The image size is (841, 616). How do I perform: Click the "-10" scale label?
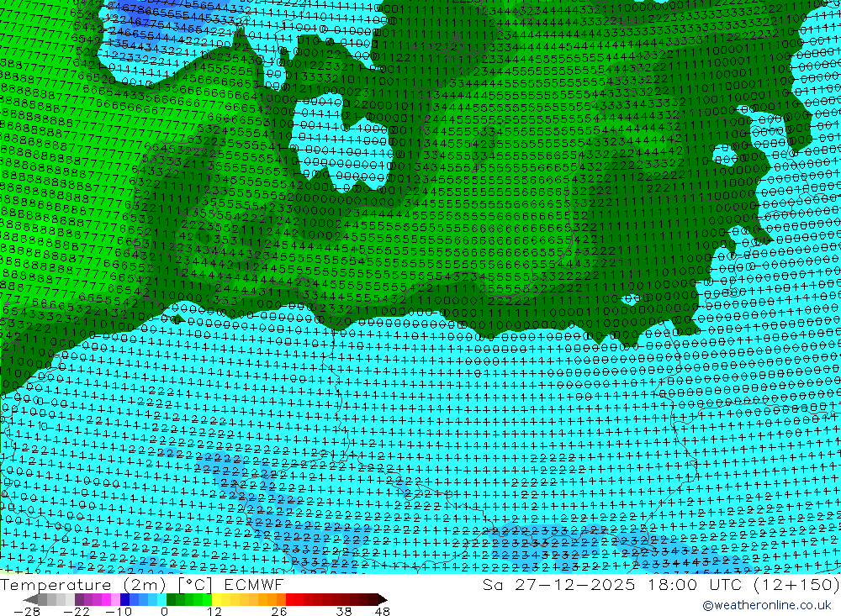tap(119, 612)
